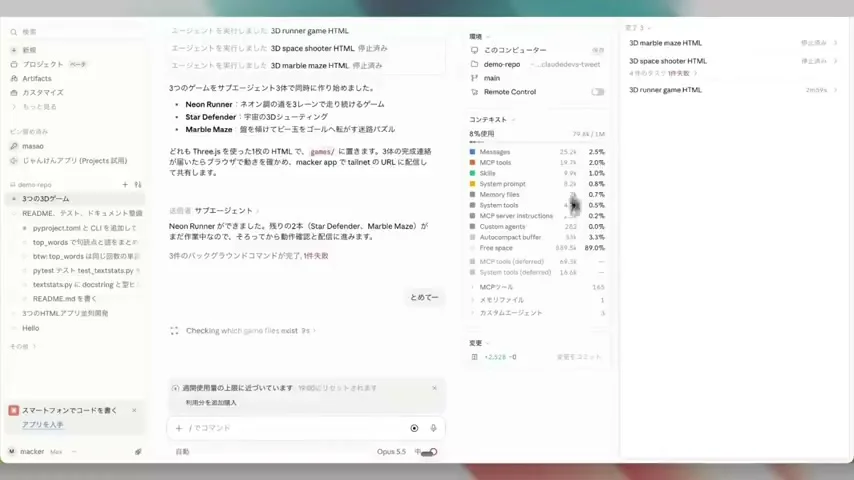The image size is (854, 480).
Task: Start voice input with the microphone icon
Action: point(433,428)
